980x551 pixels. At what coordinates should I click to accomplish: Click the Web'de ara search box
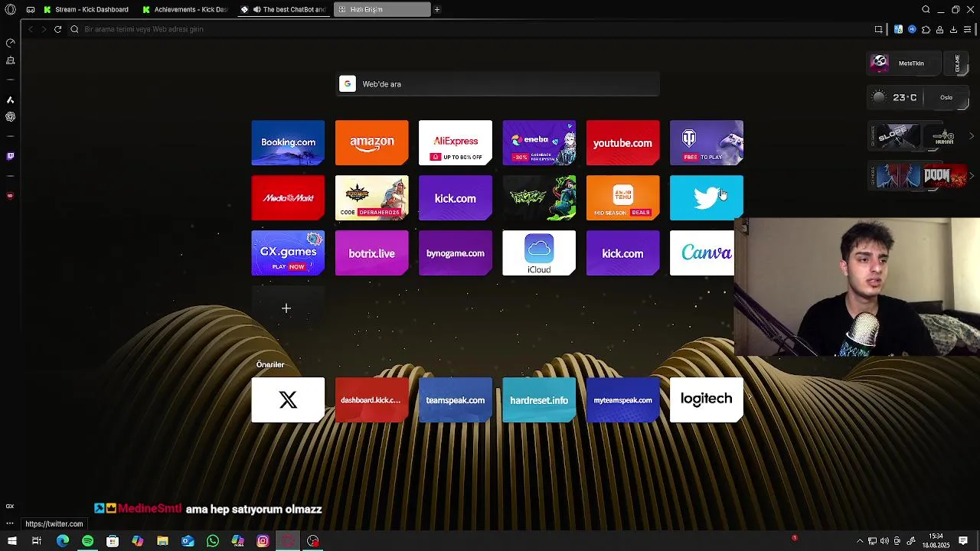pyautogui.click(x=498, y=84)
